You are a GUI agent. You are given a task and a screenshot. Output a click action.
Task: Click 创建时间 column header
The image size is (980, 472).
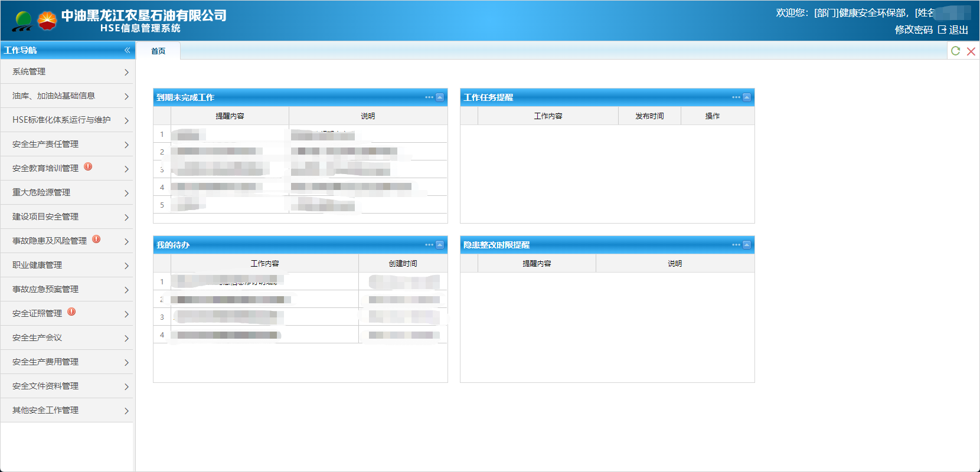403,263
